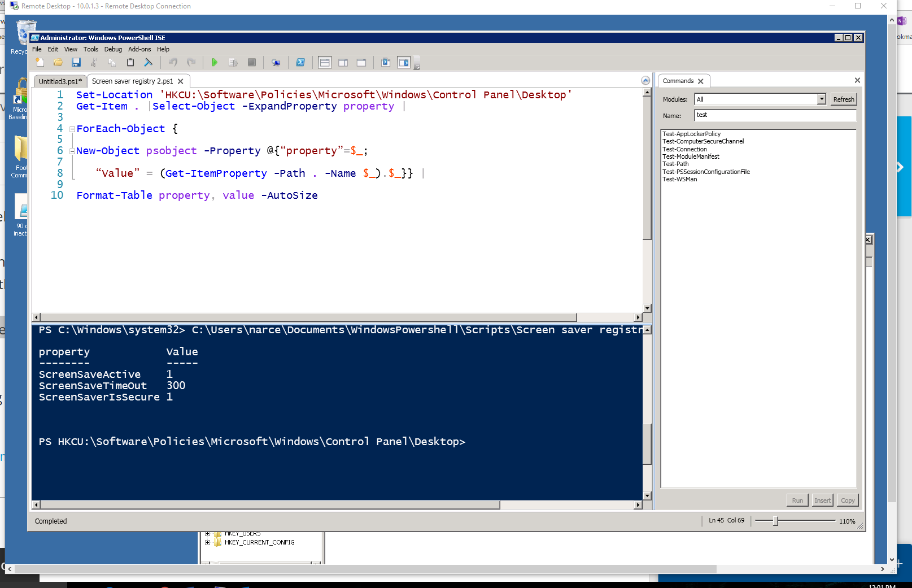The image size is (912, 588).
Task: Show Command Window icon in toolbar
Action: 386,63
